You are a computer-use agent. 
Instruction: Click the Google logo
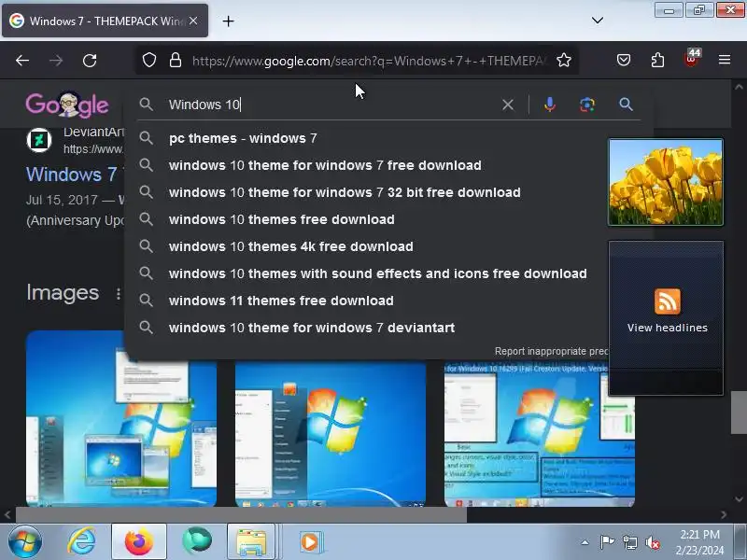[x=67, y=105]
